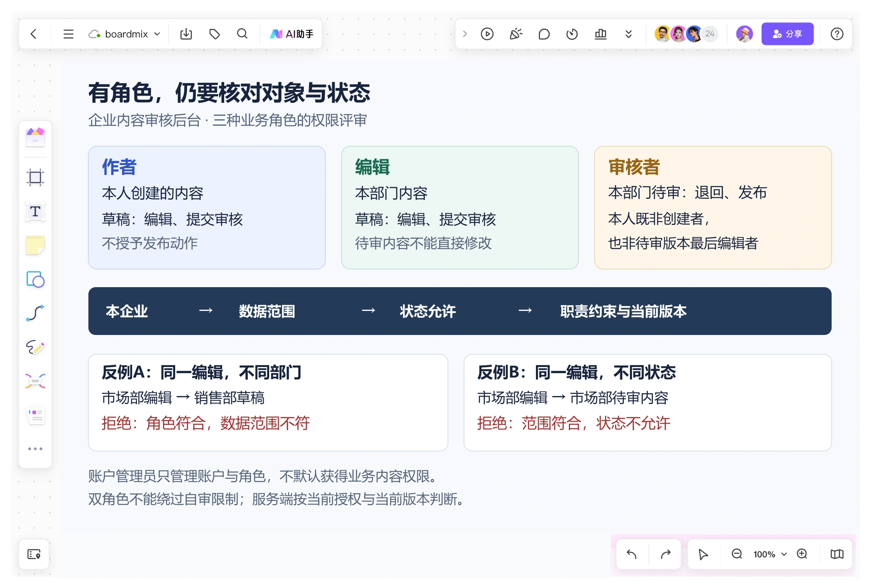The image size is (871, 588).
Task: Open the document card tool in the sidebar
Action: [x=35, y=415]
